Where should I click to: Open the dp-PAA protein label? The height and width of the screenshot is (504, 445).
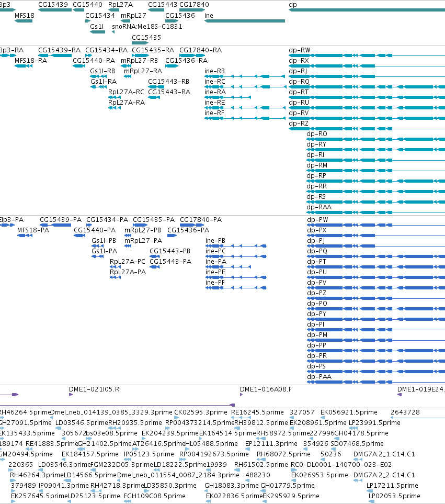tap(319, 376)
